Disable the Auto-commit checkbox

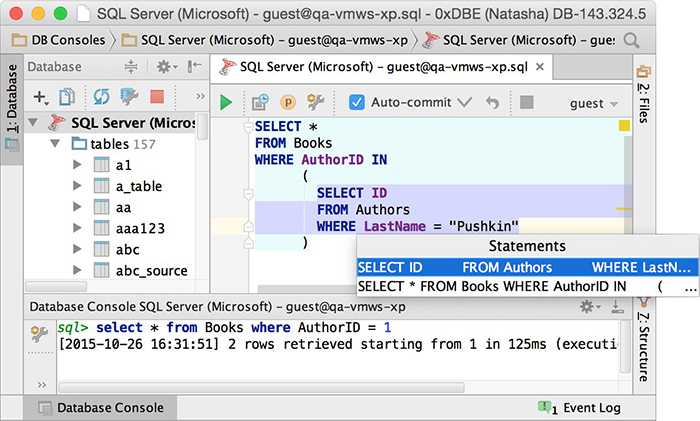pos(356,103)
